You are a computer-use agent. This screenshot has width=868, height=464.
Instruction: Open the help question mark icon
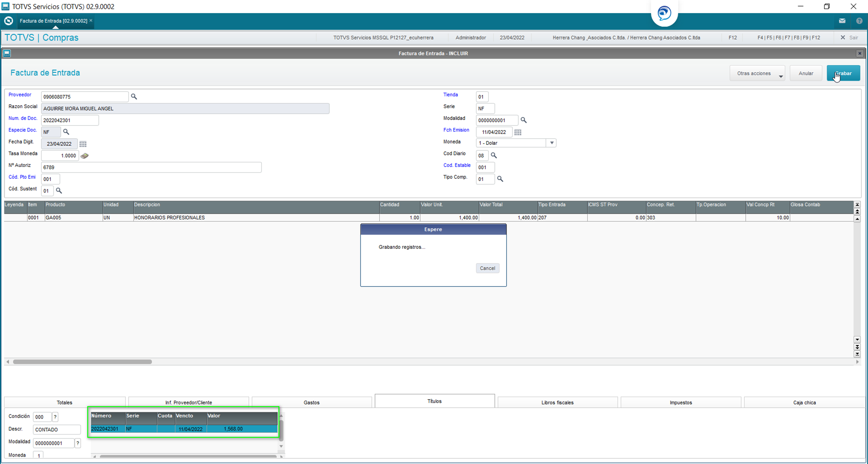click(859, 21)
